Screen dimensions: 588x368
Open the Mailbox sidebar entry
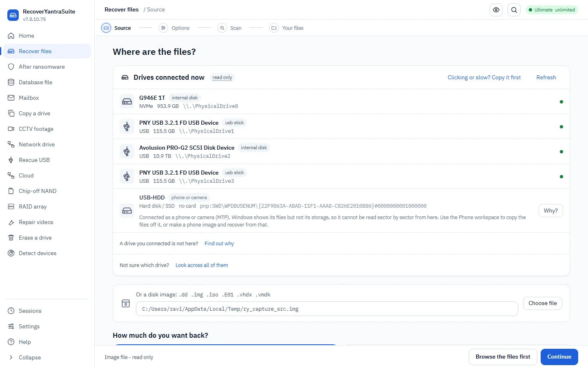(x=47, y=98)
